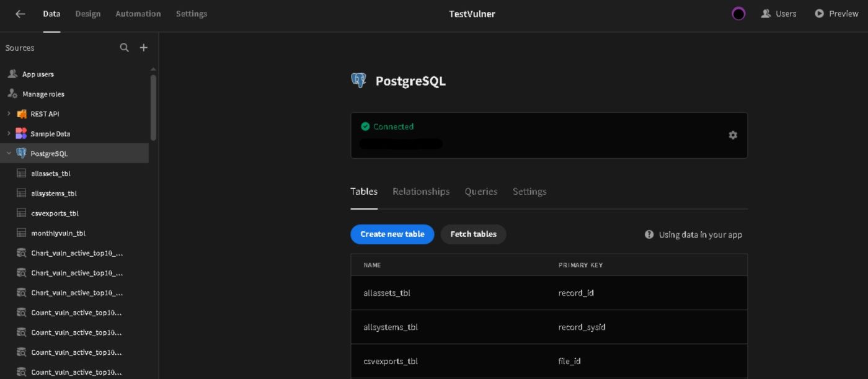Open allsystems_tbl row in tables list
Image resolution: width=868 pixels, height=379 pixels.
tap(549, 327)
